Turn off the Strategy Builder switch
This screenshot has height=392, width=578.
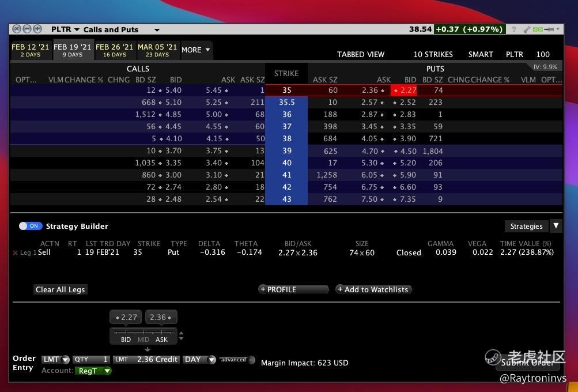[31, 226]
